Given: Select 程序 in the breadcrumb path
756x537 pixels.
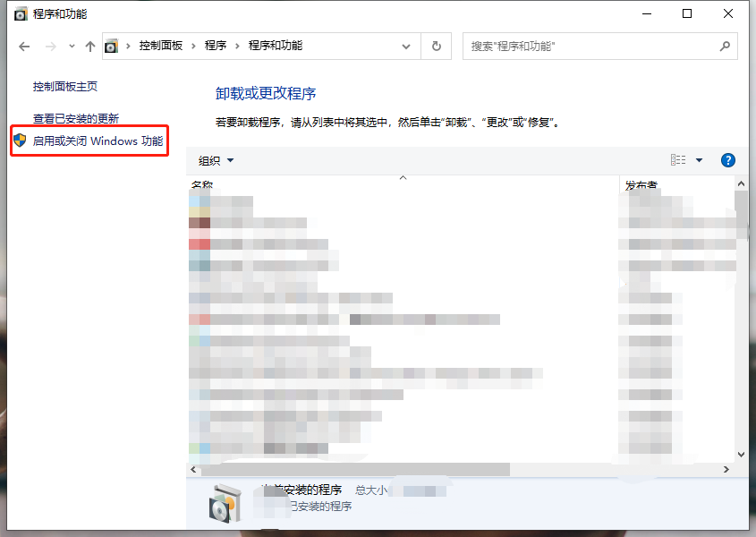Looking at the screenshot, I should pyautogui.click(x=216, y=46).
